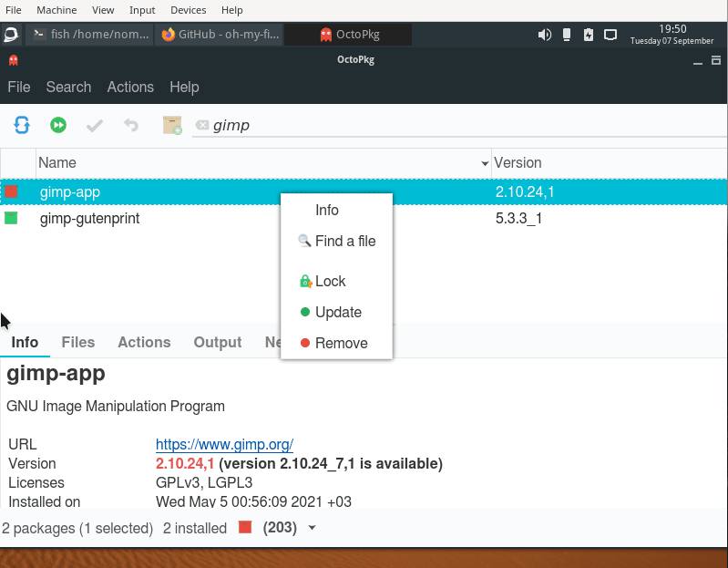728x568 pixels.
Task: Select the gimp-gutenprint package row
Action: (364, 218)
